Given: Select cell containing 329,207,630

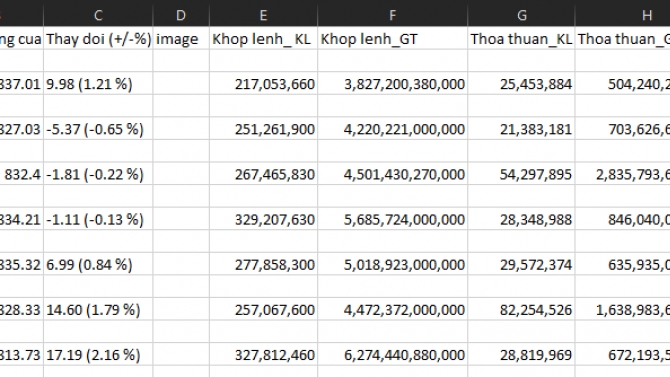Looking at the screenshot, I should (263, 219).
